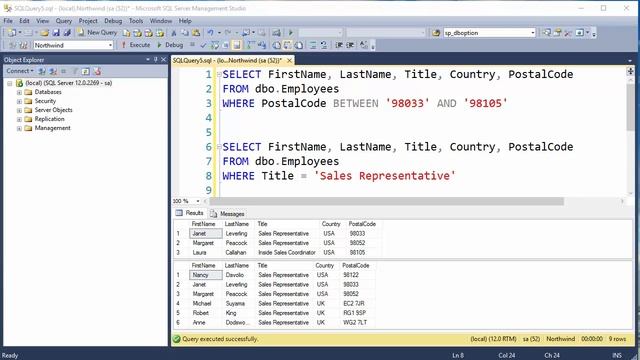The image size is (640, 360).
Task: Open the Query menu
Action: point(64,21)
